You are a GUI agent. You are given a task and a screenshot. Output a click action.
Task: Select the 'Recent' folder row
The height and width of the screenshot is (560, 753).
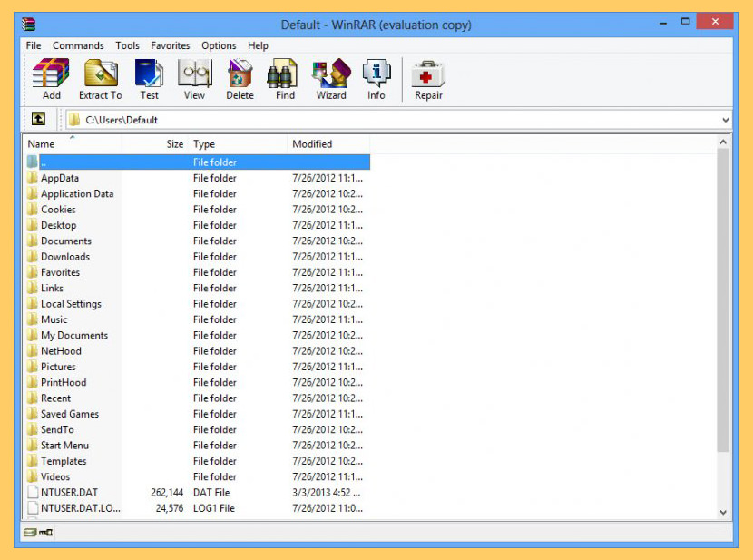click(197, 398)
